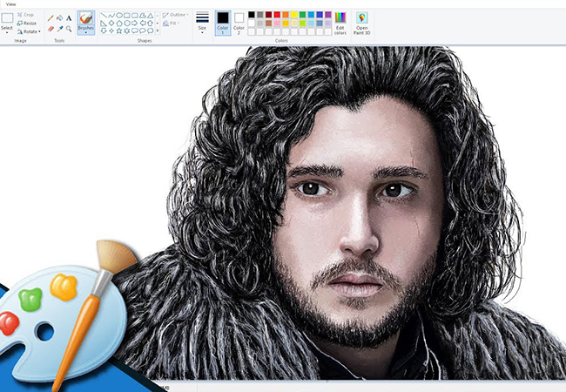This screenshot has height=392, width=566.
Task: Click Open Paint 3D button
Action: click(361, 23)
